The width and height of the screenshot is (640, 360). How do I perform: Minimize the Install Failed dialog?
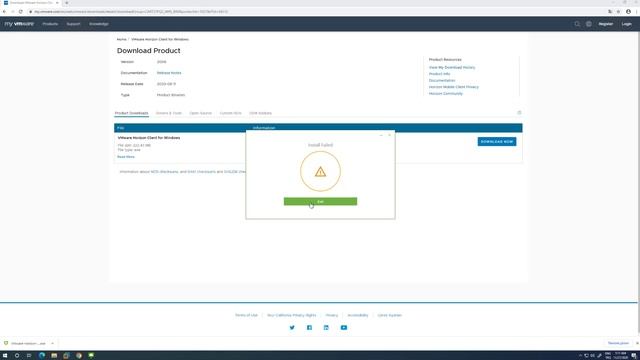381,135
